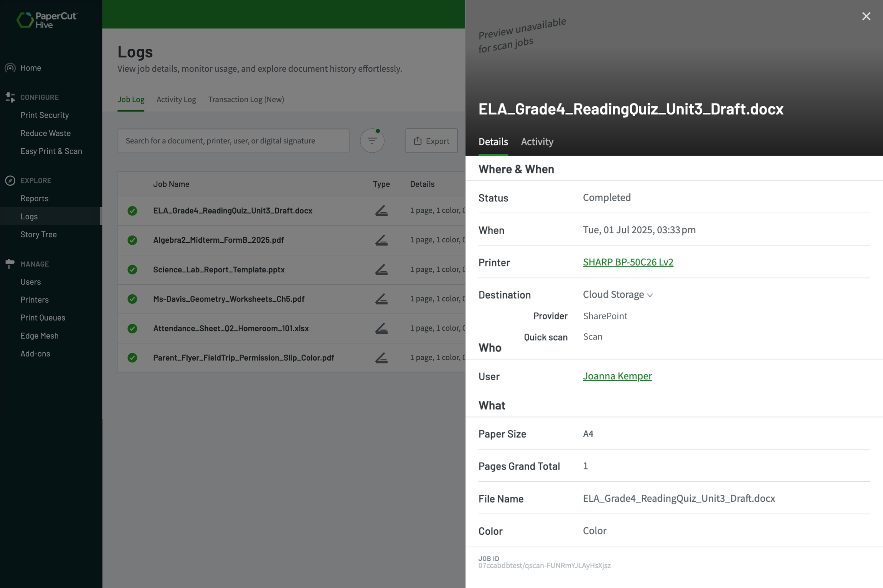Switch to the Activity Log tab
The width and height of the screenshot is (883, 588).
click(x=176, y=99)
